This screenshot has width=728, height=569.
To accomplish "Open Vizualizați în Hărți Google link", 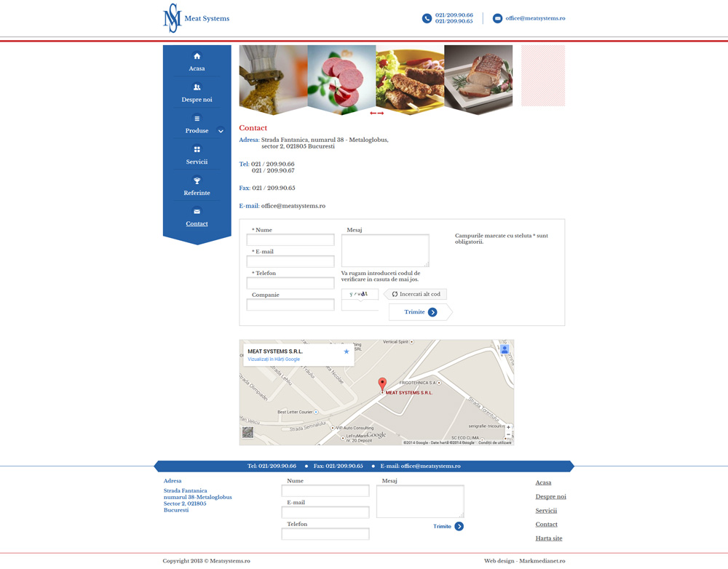I will 274,359.
